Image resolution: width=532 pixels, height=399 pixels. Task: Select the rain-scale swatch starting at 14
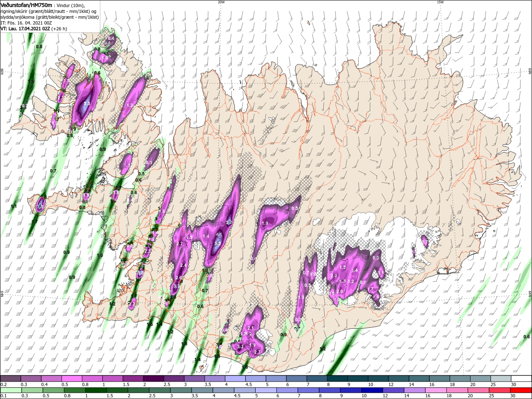coord(415,390)
